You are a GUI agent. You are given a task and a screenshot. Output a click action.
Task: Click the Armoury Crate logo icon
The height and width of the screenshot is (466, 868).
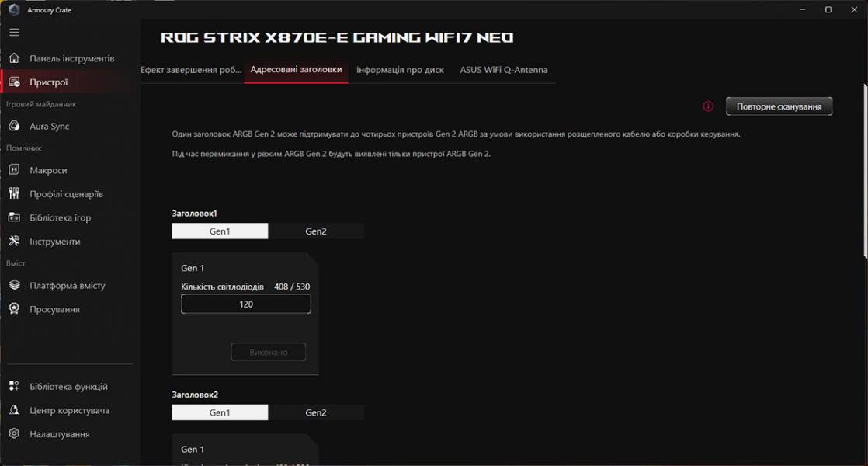(x=14, y=9)
